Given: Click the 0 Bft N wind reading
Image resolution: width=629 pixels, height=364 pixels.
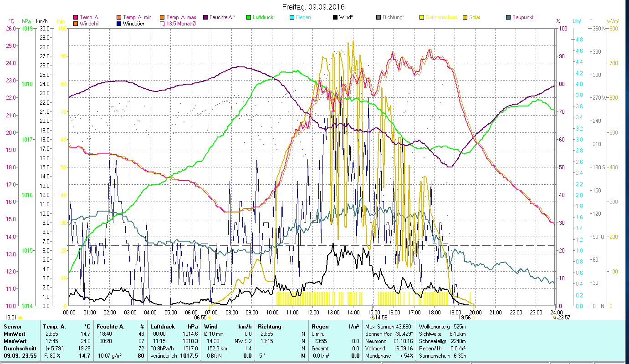Looking at the screenshot, I should (215, 355).
